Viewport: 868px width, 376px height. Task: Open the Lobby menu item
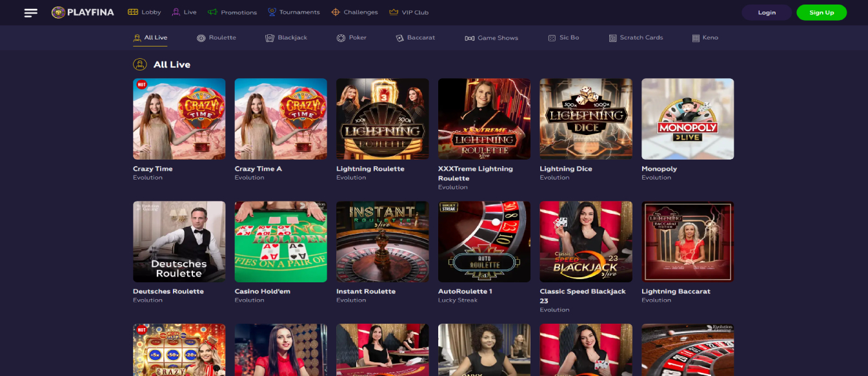click(145, 12)
